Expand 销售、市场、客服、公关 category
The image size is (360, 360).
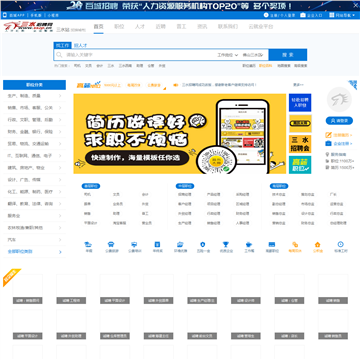[34, 108]
